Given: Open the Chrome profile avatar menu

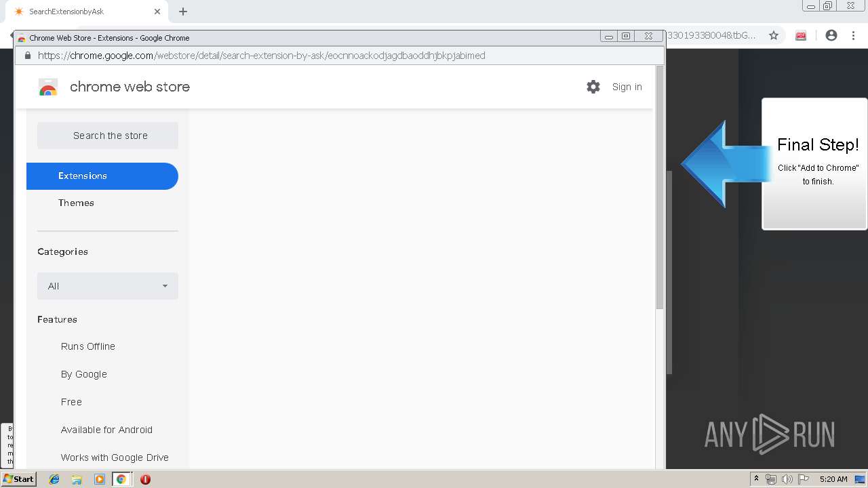Looking at the screenshot, I should click(x=831, y=35).
